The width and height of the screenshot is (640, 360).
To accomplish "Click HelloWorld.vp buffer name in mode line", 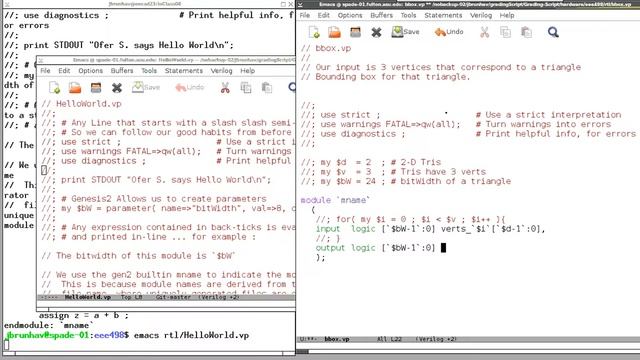I will (x=87, y=297).
